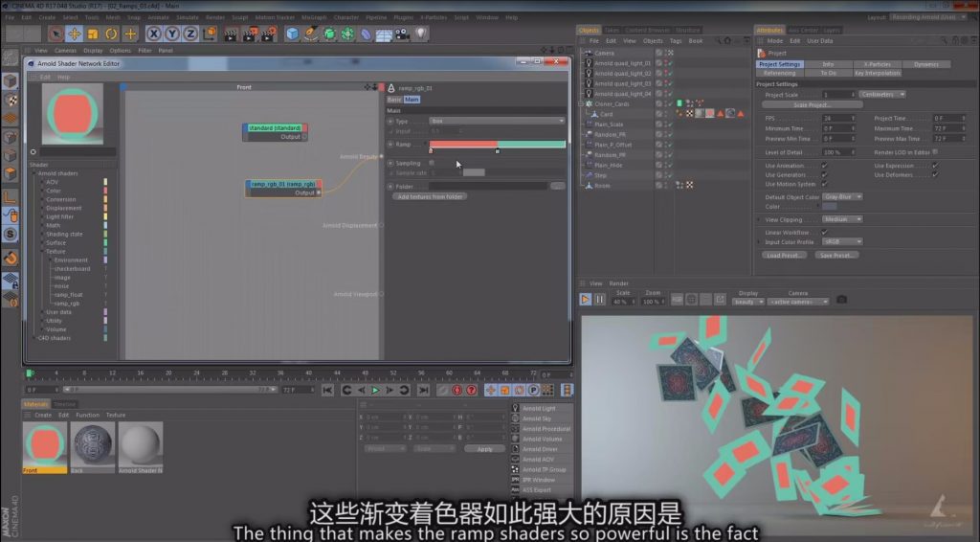Viewport: 980px width, 542px height.
Task: Select the Scale tool in top toolbar
Action: [x=93, y=34]
